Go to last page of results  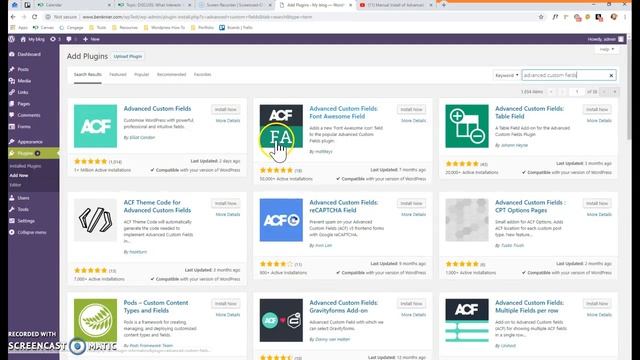coord(614,92)
